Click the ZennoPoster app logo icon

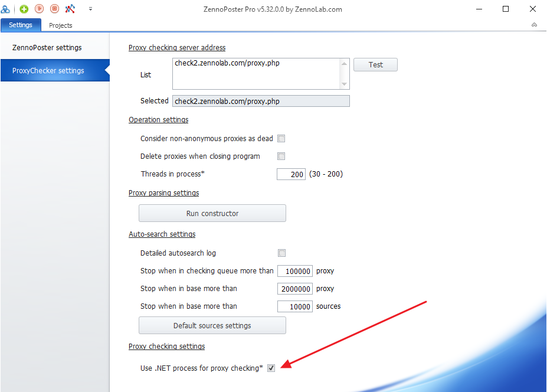(5, 9)
